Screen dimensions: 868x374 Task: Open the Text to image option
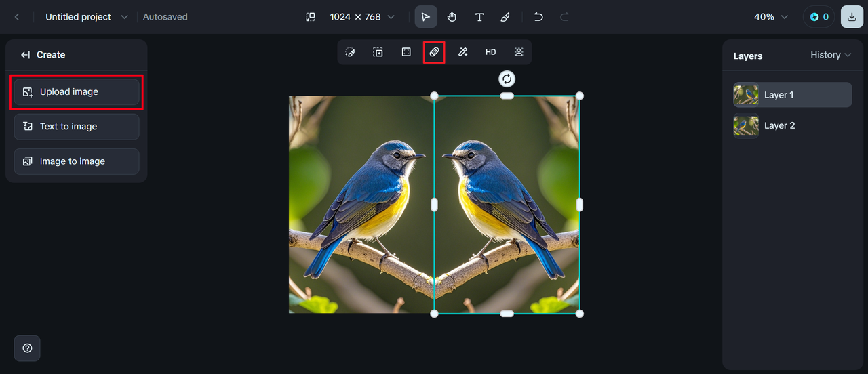(x=77, y=127)
